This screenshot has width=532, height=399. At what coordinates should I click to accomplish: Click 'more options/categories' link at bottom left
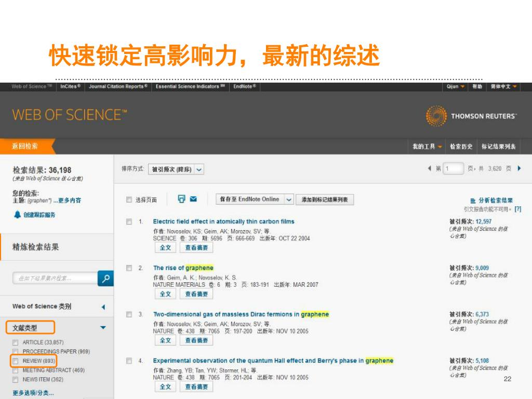pos(33,393)
